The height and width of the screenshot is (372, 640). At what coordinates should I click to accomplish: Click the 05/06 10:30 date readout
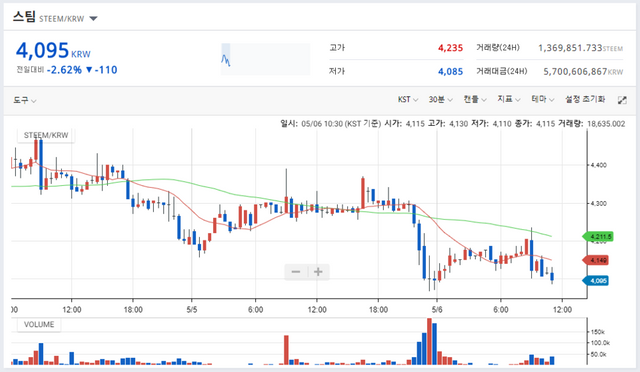pos(322,124)
